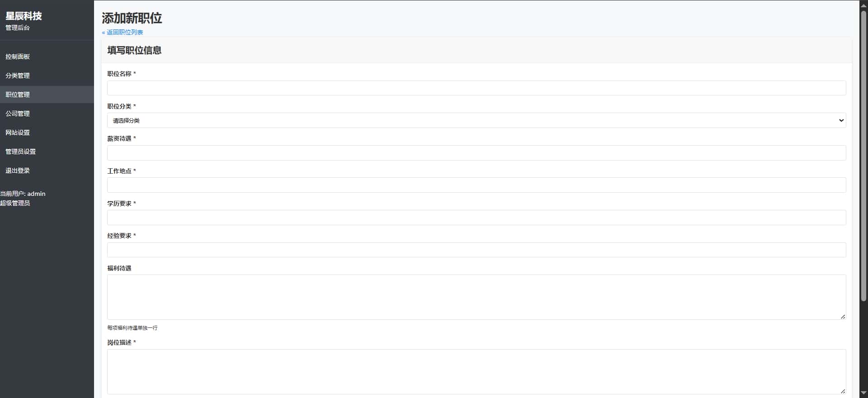Click the page scrollbar down arrow
Image resolution: width=868 pixels, height=398 pixels.
tap(863, 393)
